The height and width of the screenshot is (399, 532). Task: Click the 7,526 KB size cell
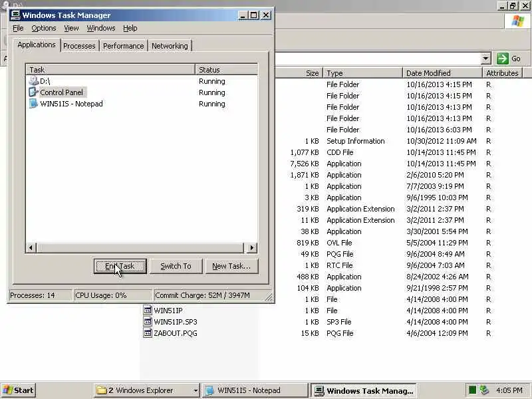click(x=305, y=164)
